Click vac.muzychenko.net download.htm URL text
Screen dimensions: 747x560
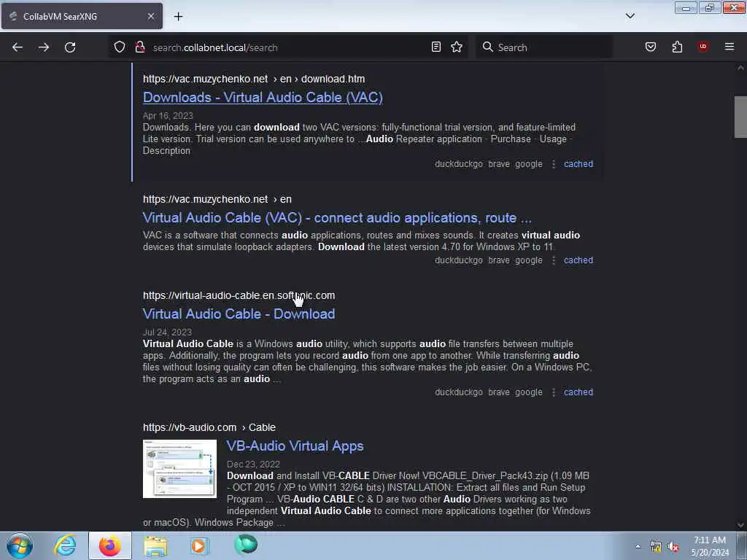coord(254,79)
